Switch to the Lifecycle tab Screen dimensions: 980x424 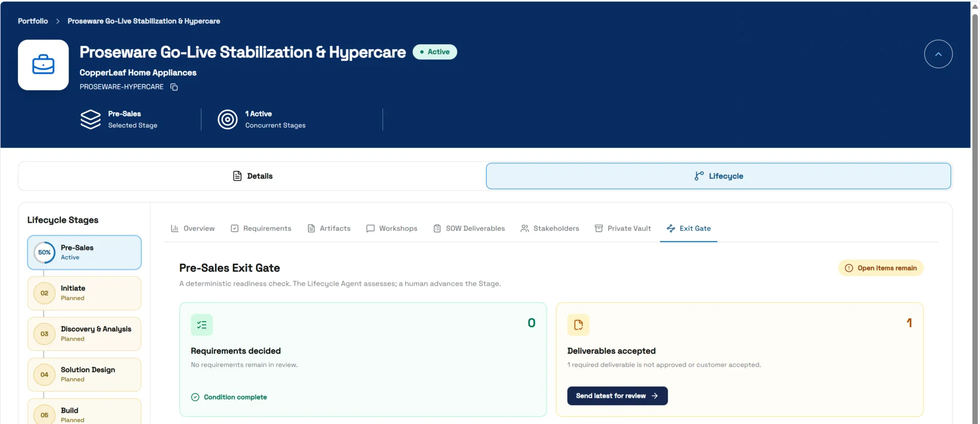pos(718,176)
